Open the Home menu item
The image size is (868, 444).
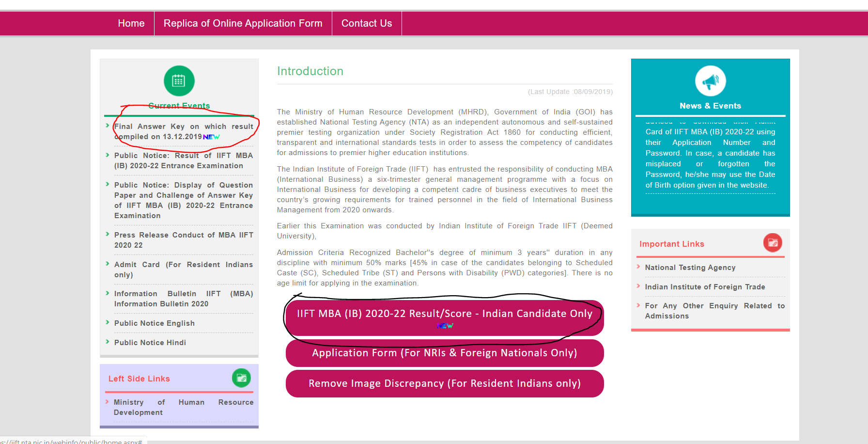click(x=131, y=23)
